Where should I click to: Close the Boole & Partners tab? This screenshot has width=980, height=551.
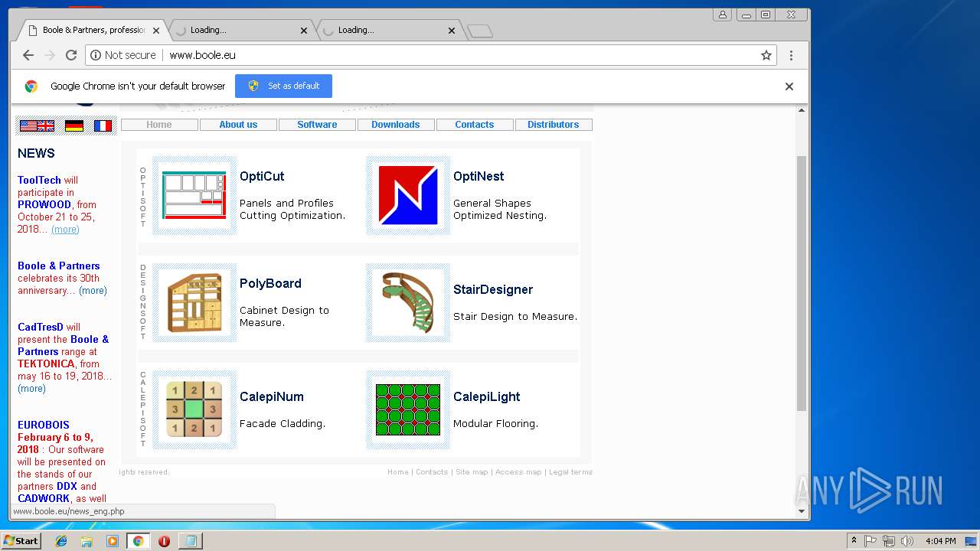[156, 31]
